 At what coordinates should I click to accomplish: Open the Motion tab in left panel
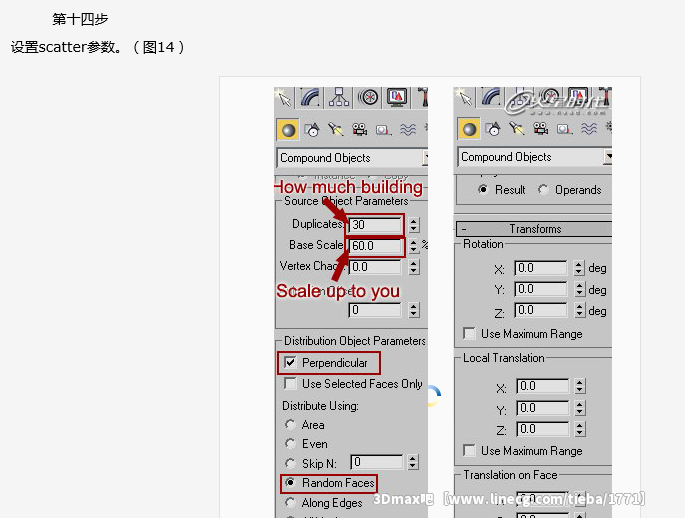pyautogui.click(x=369, y=97)
